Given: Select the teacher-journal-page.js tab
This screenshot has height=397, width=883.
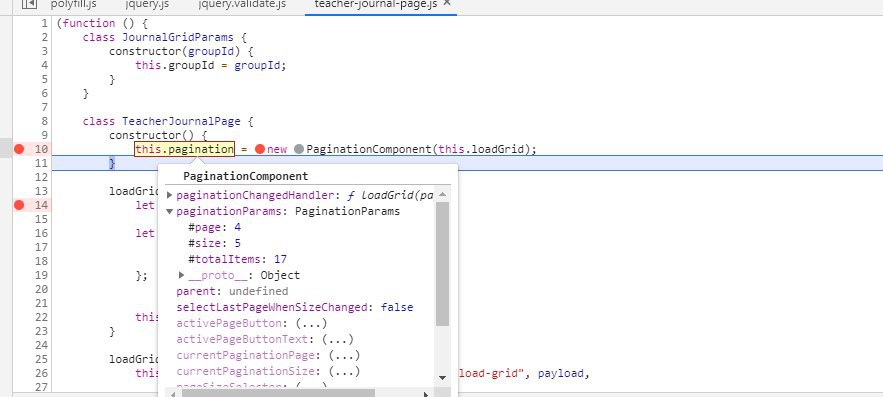Looking at the screenshot, I should pos(377,5).
